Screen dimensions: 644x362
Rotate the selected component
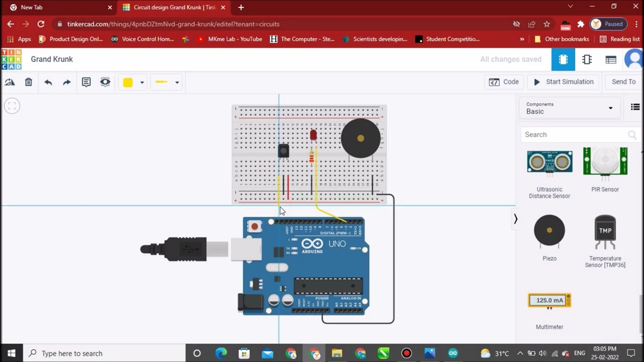(x=10, y=82)
